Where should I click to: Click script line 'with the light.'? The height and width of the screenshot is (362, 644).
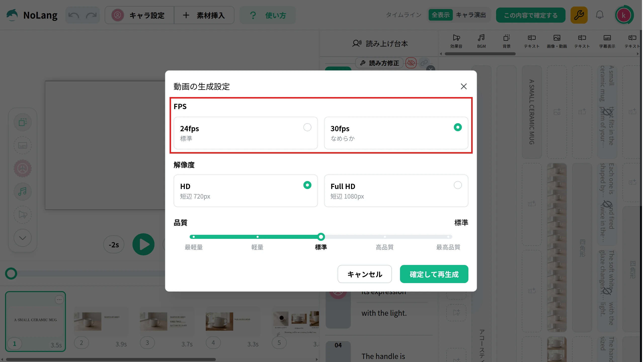click(384, 313)
